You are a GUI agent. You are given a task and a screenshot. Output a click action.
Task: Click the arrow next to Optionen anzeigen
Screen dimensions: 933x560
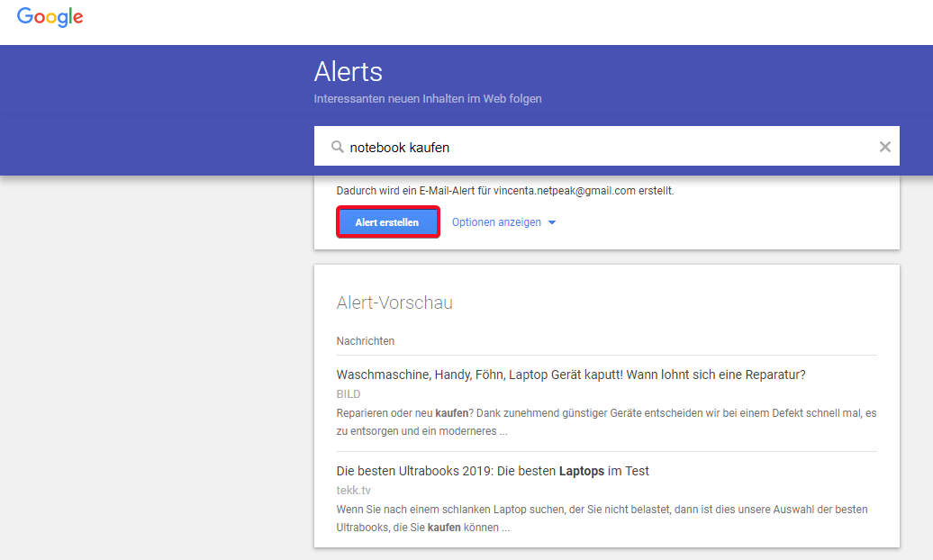551,222
